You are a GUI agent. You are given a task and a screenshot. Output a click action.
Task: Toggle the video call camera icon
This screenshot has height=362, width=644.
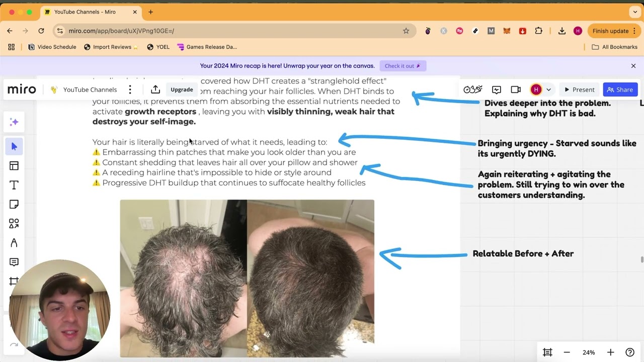click(x=516, y=89)
